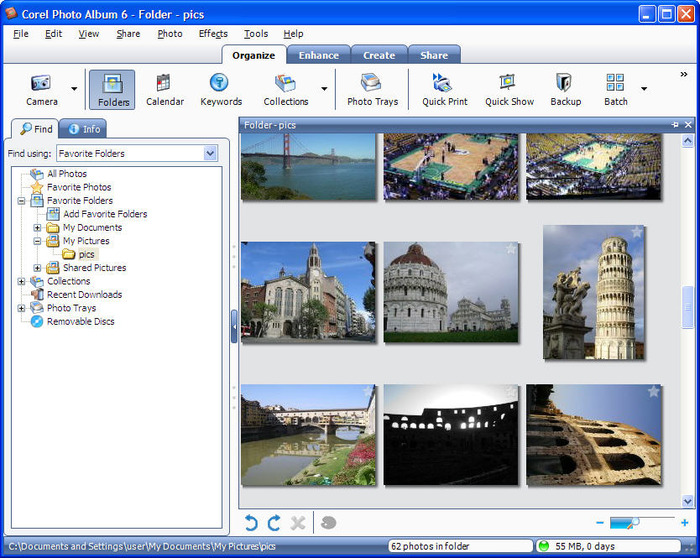Open the Camera dropdown arrow
This screenshot has width=700, height=558.
tap(74, 89)
